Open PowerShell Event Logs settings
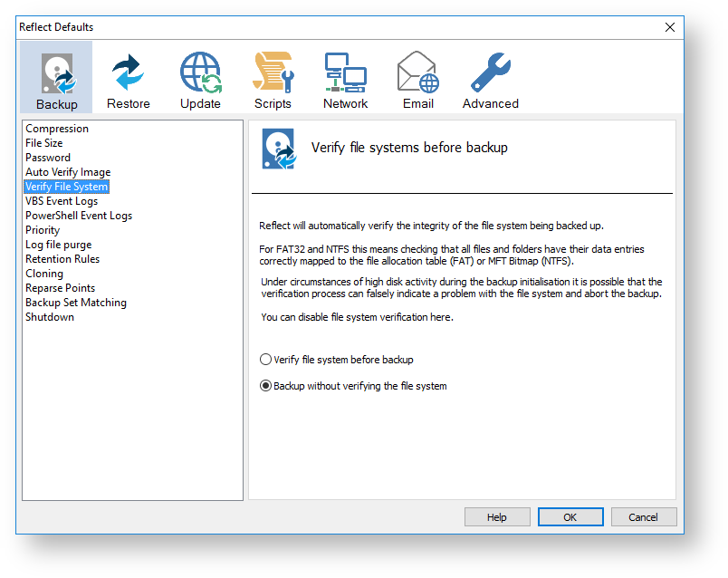The width and height of the screenshot is (728, 578). 79,216
